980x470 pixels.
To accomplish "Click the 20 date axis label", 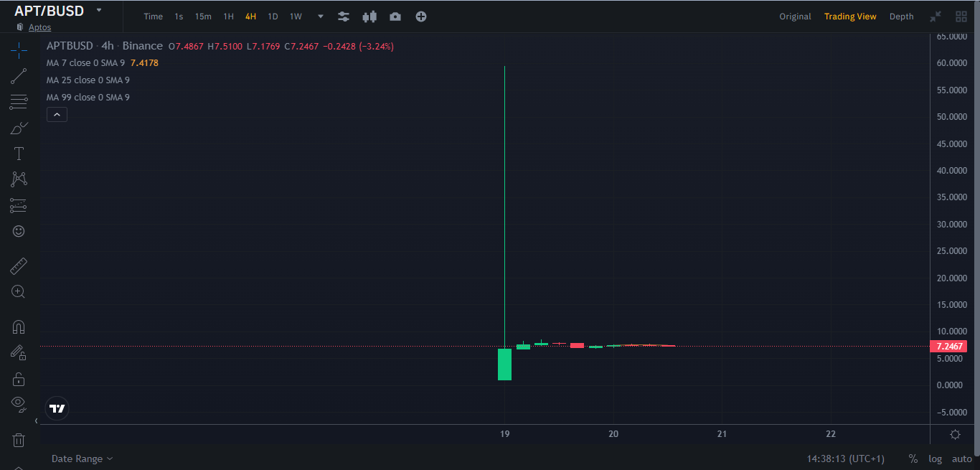I will click(613, 434).
